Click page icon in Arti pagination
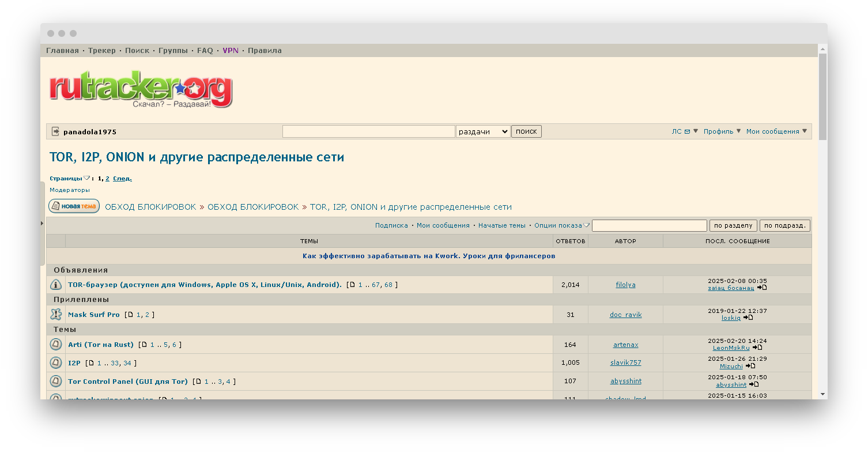Screen dimensions: 868x457 144,345
